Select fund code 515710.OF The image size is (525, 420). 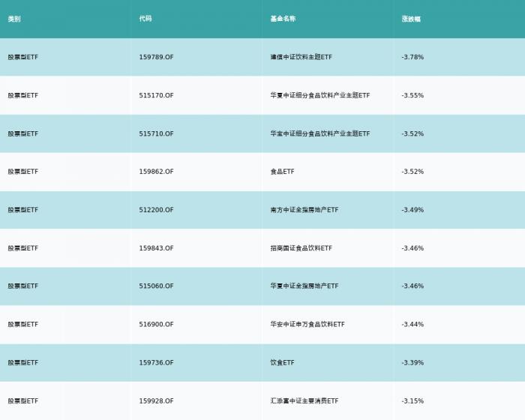[156, 133]
